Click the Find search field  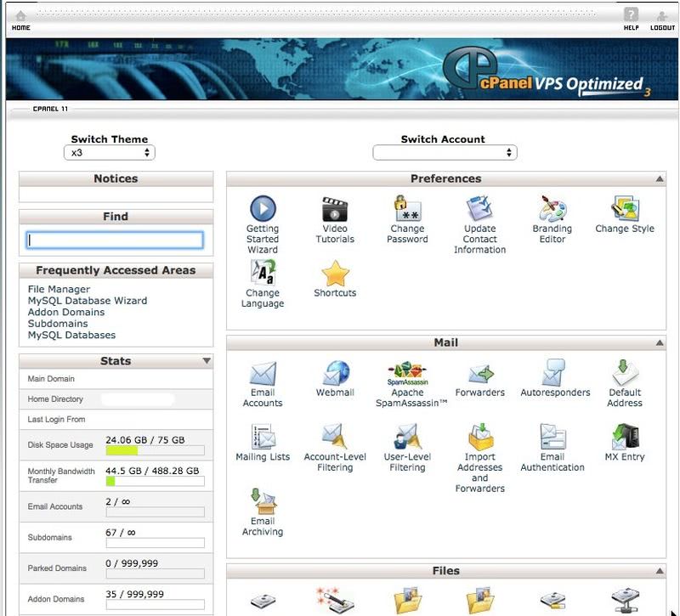coord(115,240)
